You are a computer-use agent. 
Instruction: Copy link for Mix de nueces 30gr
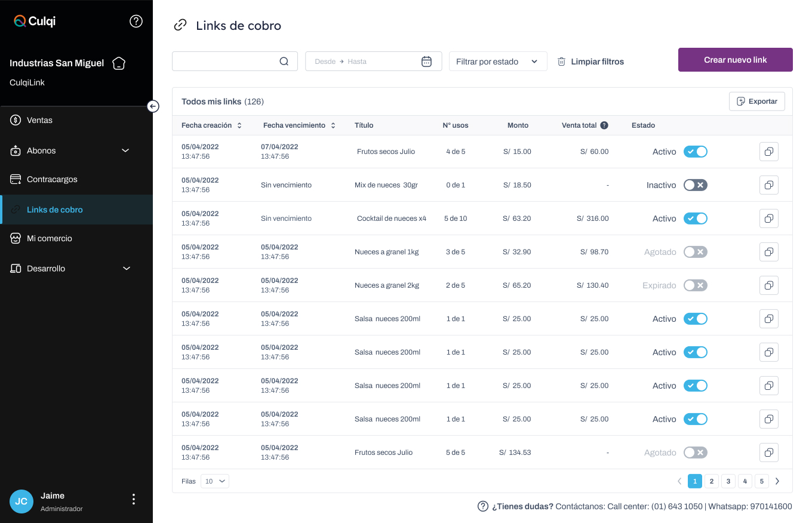click(x=768, y=185)
